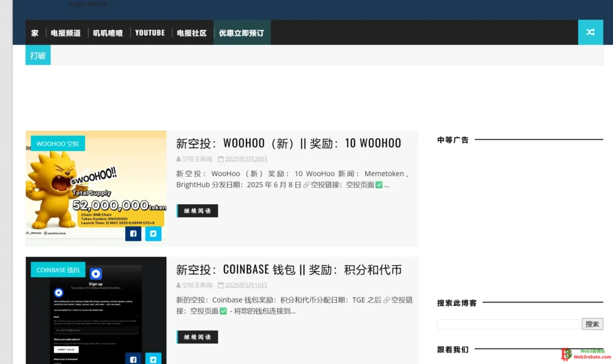Click the 优惠立即预订 menu item
This screenshot has height=364, width=613.
[241, 33]
